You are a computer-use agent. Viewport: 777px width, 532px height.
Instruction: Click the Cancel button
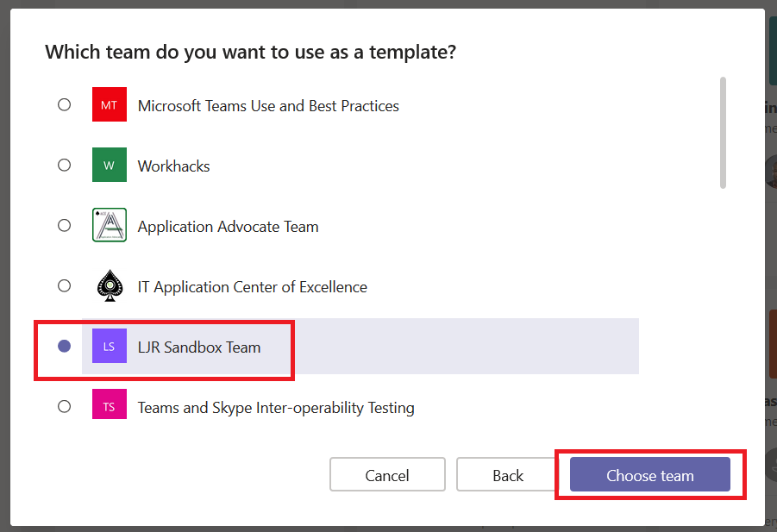[x=387, y=474]
